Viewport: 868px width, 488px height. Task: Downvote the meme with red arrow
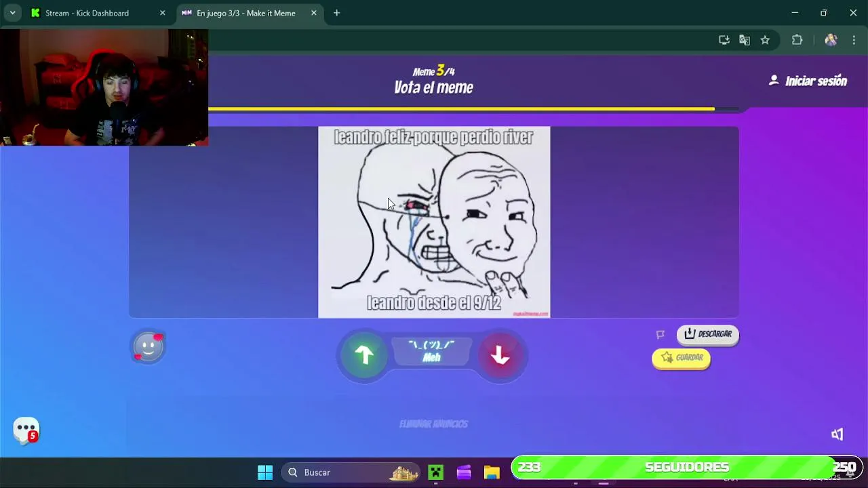click(x=500, y=354)
